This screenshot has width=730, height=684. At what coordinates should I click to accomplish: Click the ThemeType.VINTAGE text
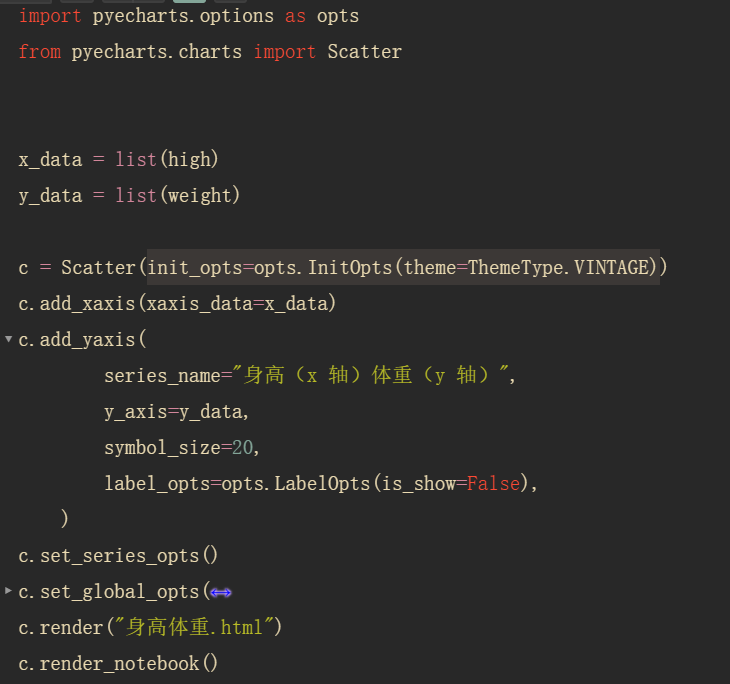pos(562,268)
